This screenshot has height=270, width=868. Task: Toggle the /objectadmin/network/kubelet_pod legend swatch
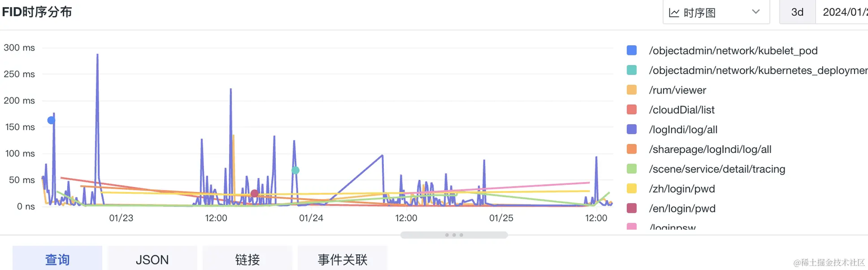tap(632, 50)
